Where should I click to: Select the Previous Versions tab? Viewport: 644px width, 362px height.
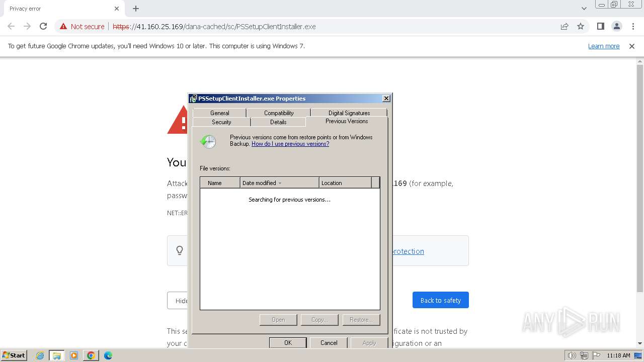[x=347, y=121]
